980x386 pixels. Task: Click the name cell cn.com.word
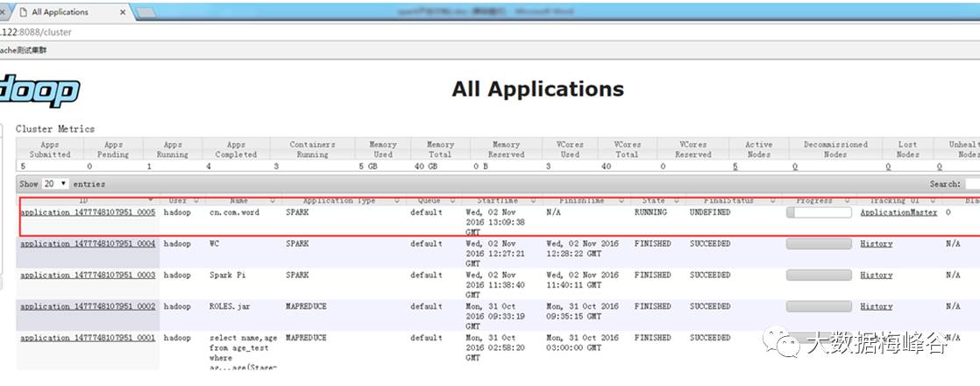point(234,212)
